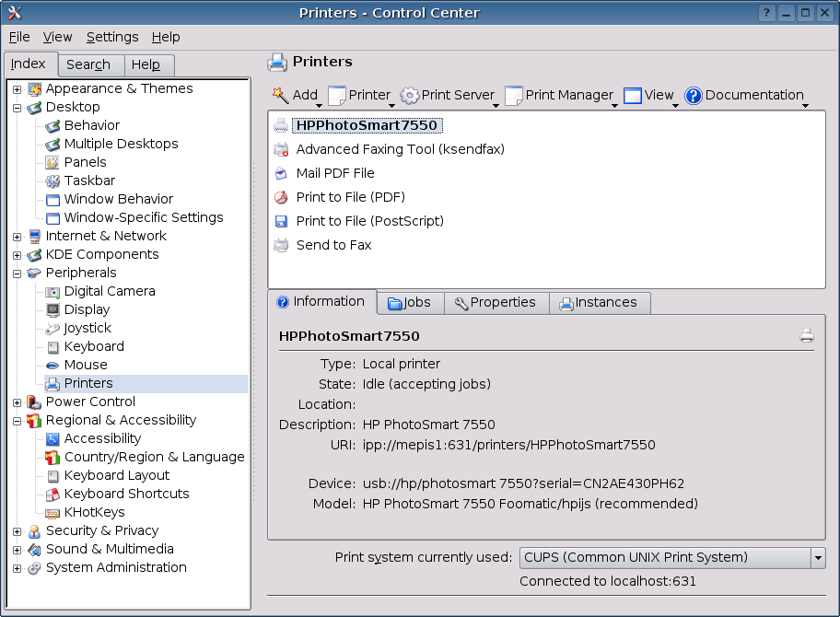Open the Print Manager toolbar menu
Viewport: 840px width, 617px height.
click(561, 96)
